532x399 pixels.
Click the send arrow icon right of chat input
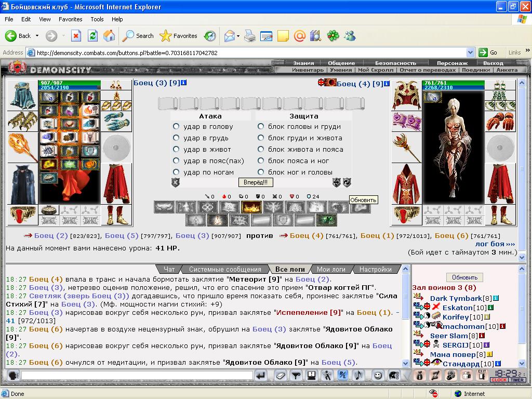pos(261,376)
